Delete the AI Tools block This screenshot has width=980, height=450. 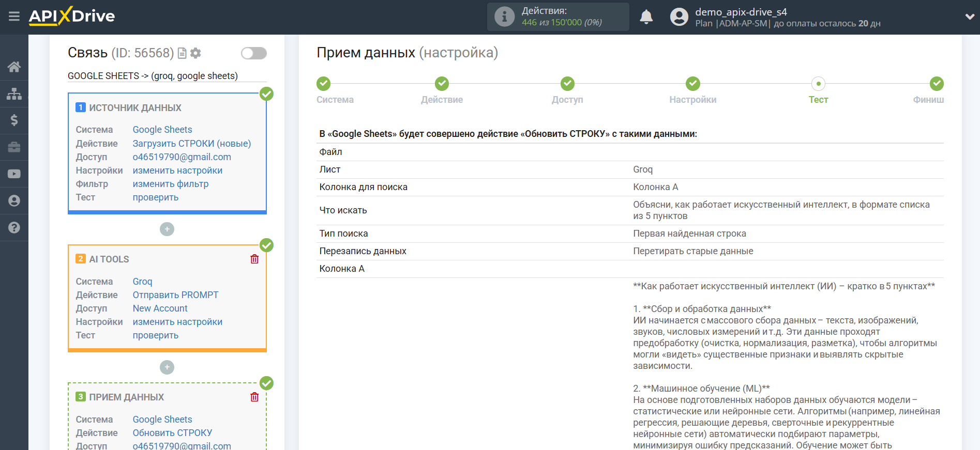click(x=254, y=259)
